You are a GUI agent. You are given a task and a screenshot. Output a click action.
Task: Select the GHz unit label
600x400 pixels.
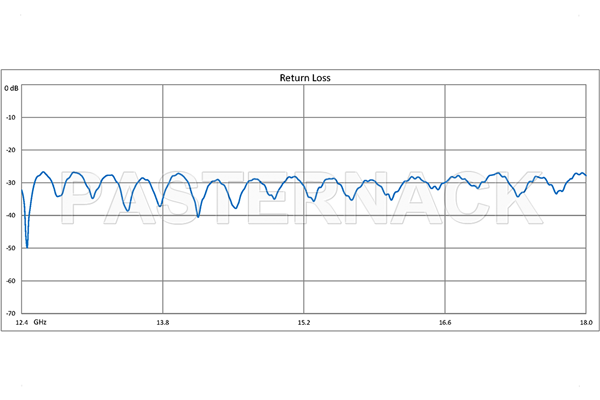point(40,323)
